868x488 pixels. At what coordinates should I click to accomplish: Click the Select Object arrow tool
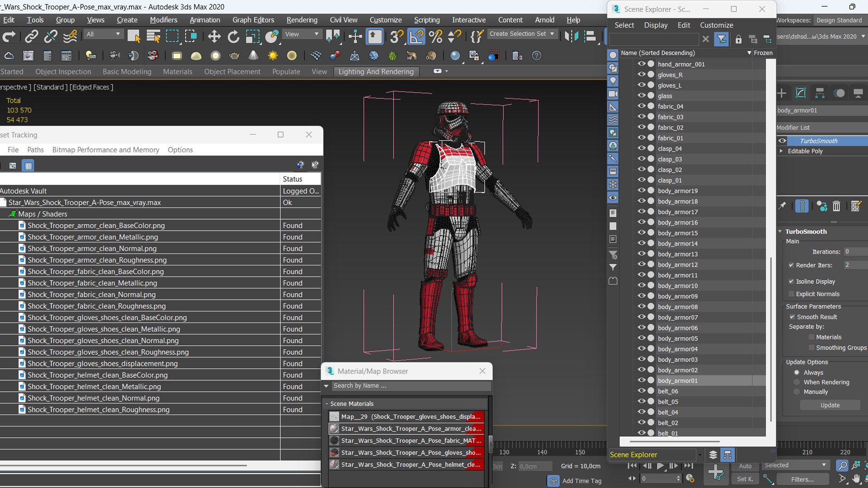click(134, 37)
